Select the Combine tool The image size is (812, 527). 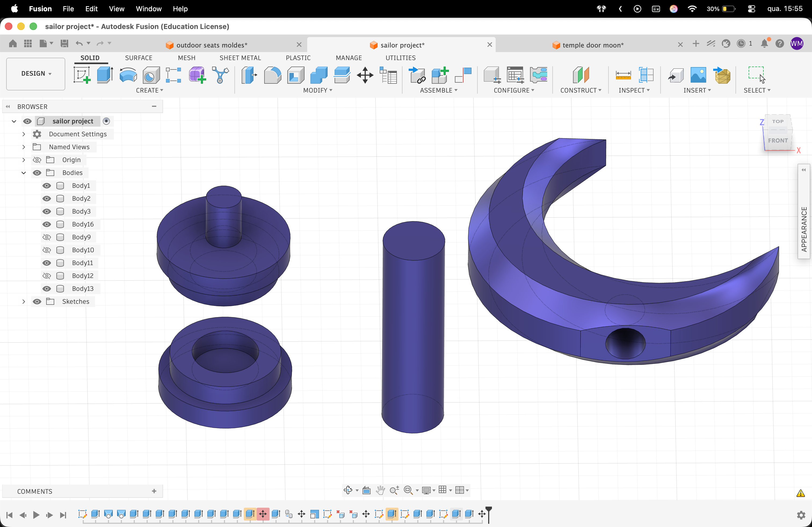pyautogui.click(x=319, y=75)
